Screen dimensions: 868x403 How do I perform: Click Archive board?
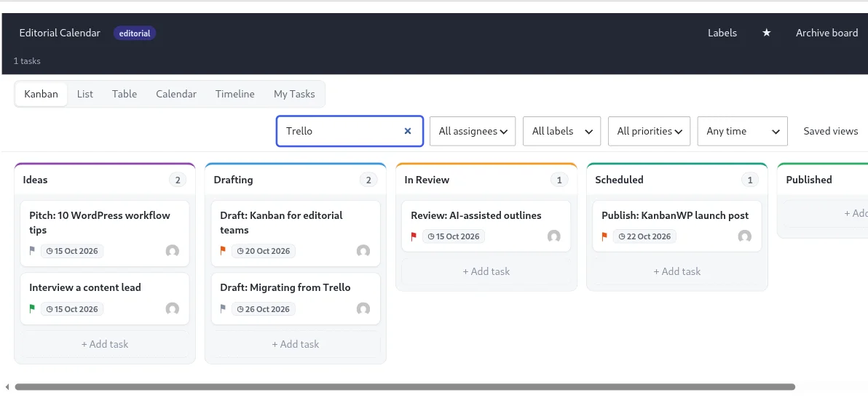pos(826,33)
